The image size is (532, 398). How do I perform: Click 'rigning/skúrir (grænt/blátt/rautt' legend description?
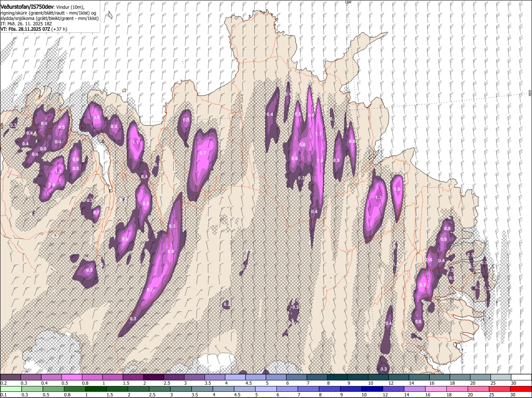(x=32, y=12)
